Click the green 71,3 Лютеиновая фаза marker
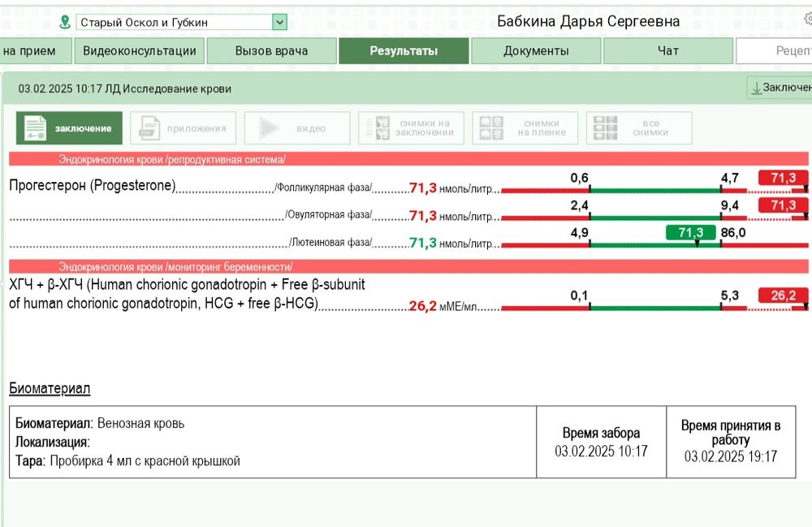812x527 pixels. point(690,233)
